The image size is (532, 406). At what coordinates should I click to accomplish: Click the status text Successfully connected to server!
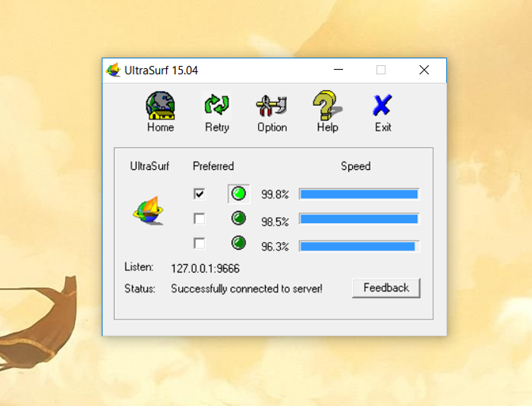coord(246,289)
